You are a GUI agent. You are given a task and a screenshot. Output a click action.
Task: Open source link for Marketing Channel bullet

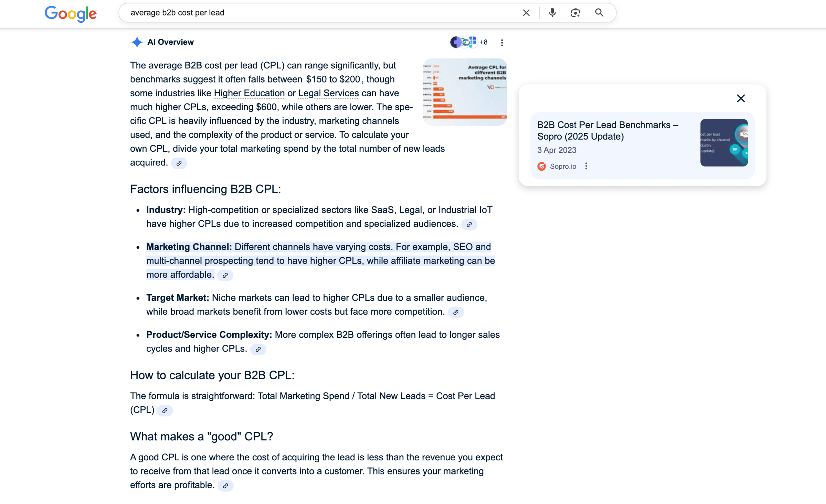coord(225,276)
